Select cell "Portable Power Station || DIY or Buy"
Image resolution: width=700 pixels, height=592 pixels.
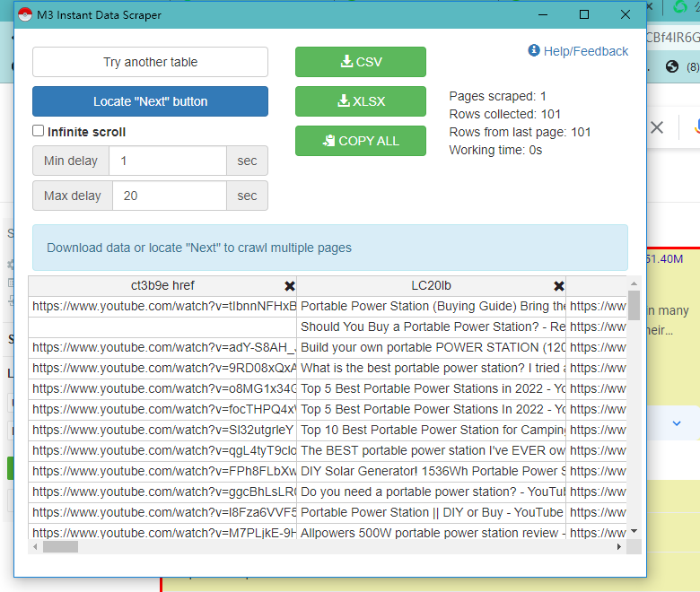[432, 512]
